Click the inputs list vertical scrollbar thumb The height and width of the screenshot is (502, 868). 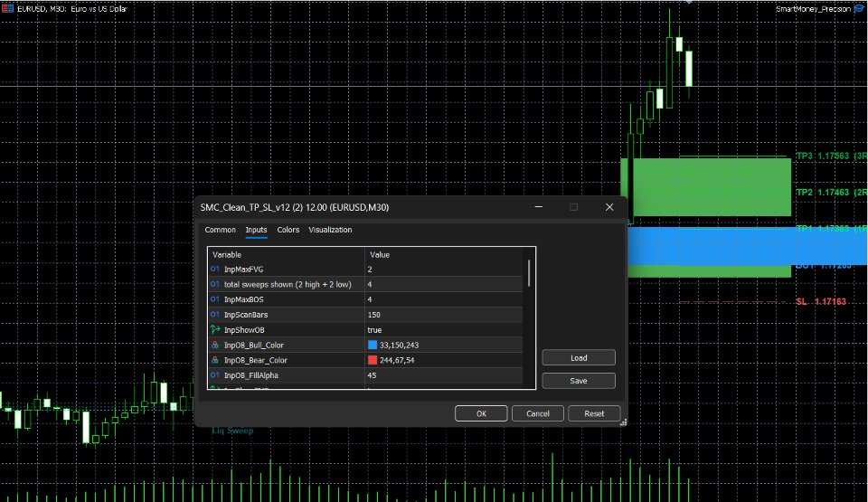[x=529, y=273]
